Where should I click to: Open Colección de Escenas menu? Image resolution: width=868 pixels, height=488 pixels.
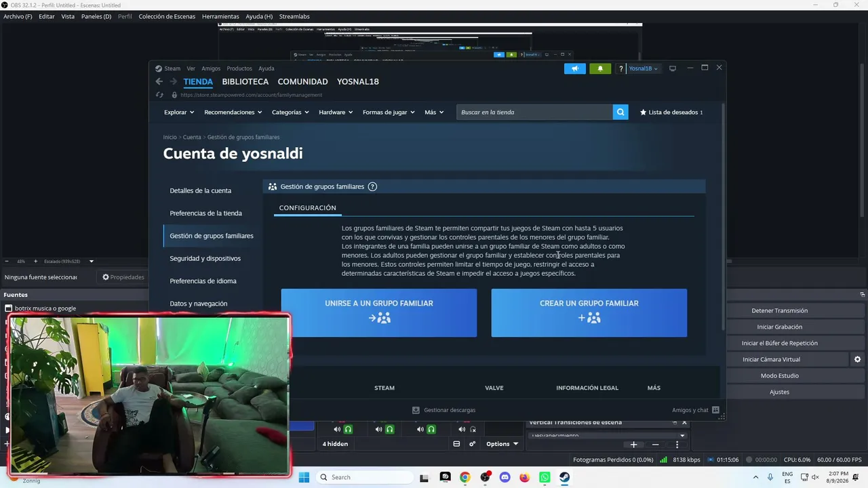click(x=167, y=16)
